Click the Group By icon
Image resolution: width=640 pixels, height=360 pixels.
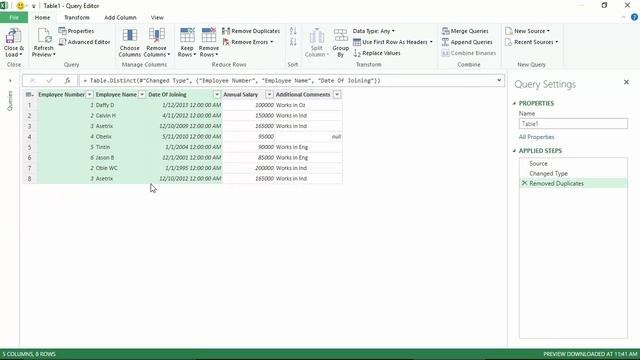coord(340,36)
